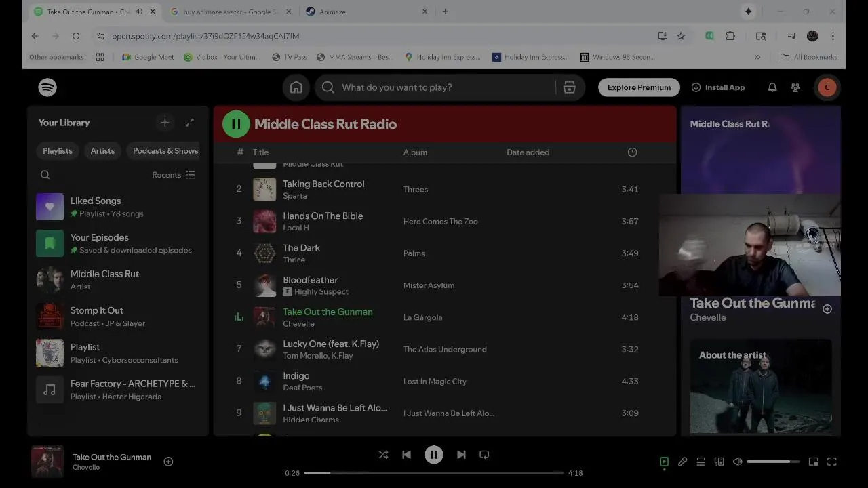Open the Liked Songs playlist
Image resolution: width=868 pixels, height=488 pixels.
tap(117, 207)
